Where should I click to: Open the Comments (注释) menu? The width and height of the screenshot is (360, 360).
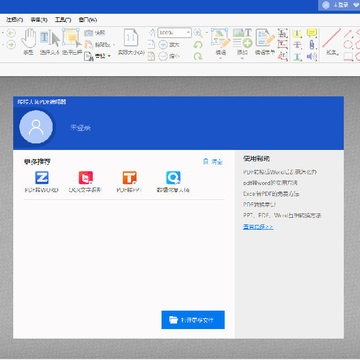pos(14,20)
